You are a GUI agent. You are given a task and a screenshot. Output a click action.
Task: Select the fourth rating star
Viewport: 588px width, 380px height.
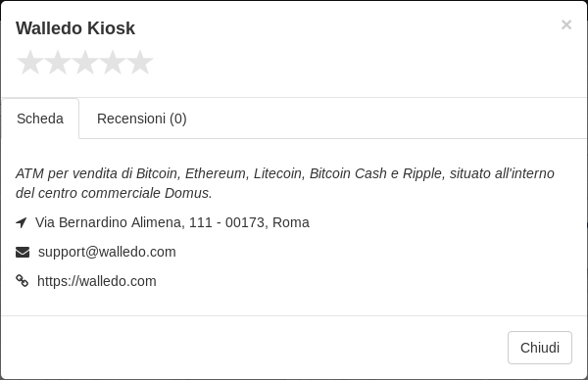(113, 63)
